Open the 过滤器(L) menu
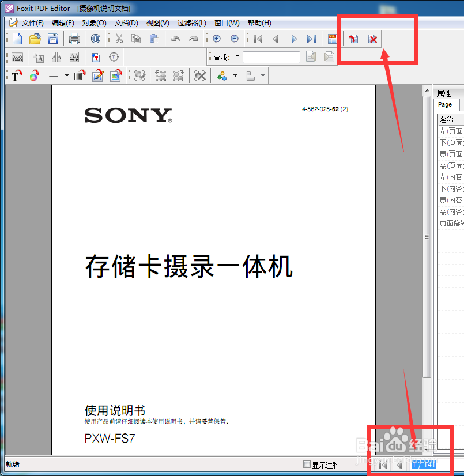Screen dimensions: 464x476 pyautogui.click(x=191, y=23)
